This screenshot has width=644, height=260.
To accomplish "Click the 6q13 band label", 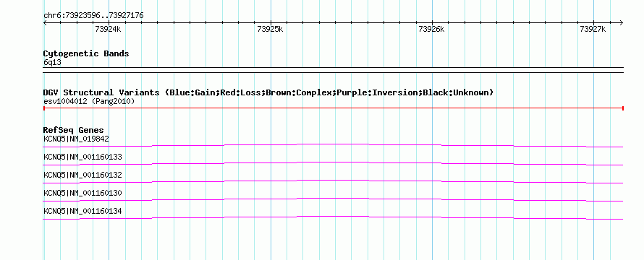I will click(x=52, y=63).
